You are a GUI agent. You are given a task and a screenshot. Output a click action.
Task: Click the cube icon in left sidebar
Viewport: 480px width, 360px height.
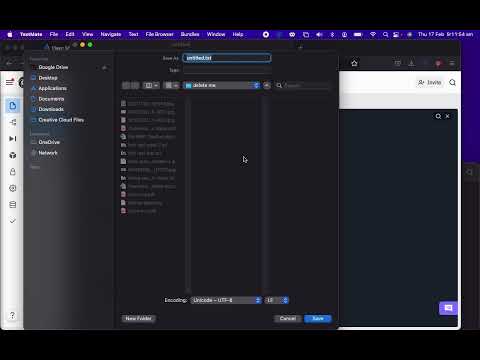[x=13, y=155]
